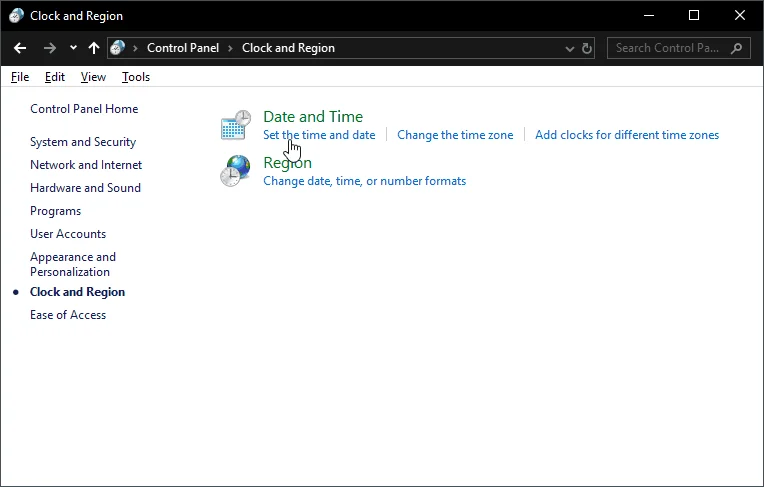Select Clock and Region in sidebar
This screenshot has height=487, width=764.
77,292
